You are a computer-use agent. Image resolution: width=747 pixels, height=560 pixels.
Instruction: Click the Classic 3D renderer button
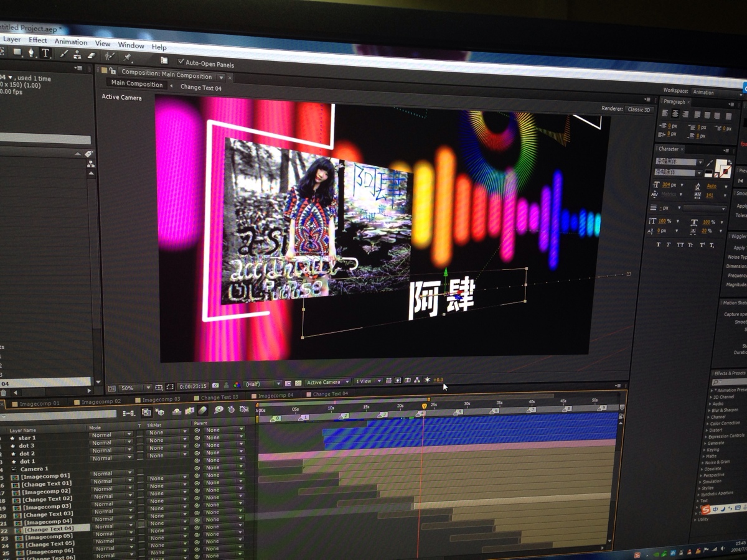coord(639,110)
